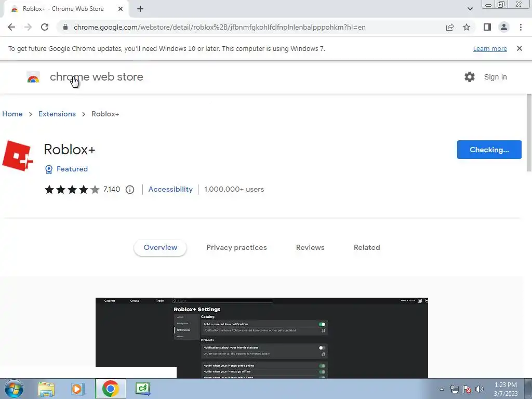
Task: Click the blue Checking... button
Action: 489,150
